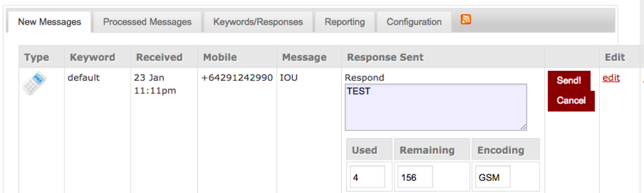
Task: View the Reporting tab
Action: (344, 22)
